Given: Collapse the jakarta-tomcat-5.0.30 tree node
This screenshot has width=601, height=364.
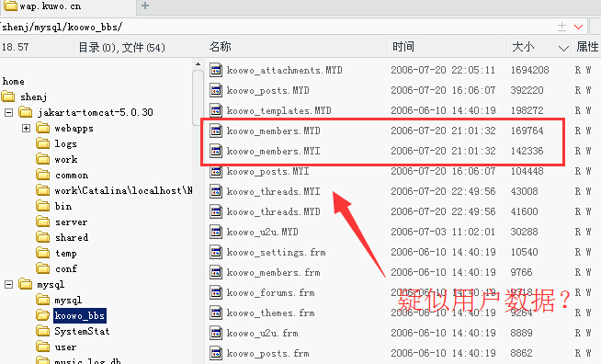Looking at the screenshot, I should (9, 112).
